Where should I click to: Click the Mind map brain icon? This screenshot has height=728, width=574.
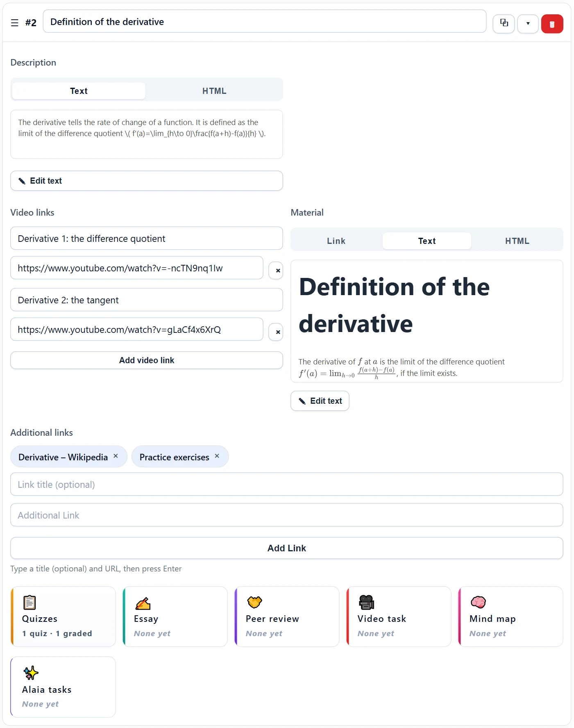click(478, 602)
